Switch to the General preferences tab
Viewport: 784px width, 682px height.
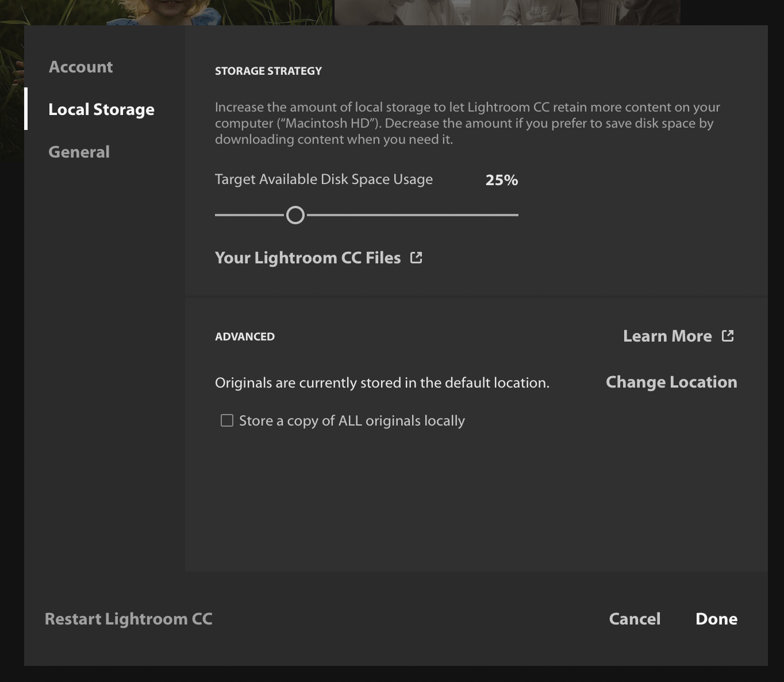[79, 152]
